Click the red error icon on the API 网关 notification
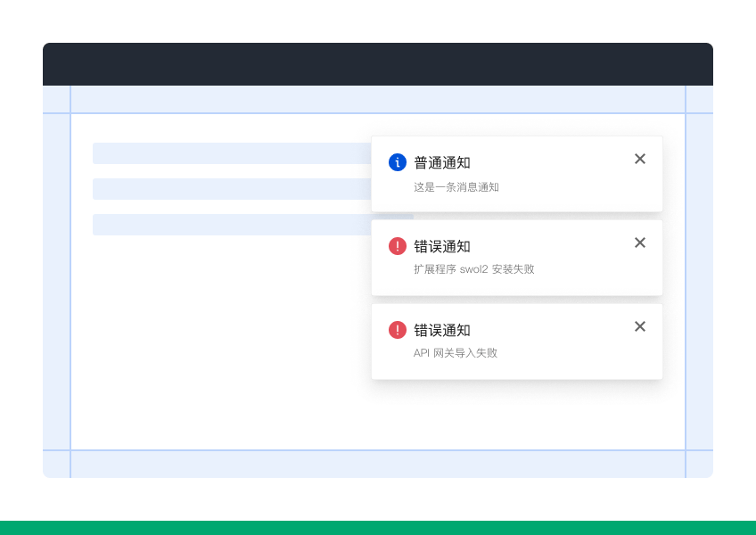Viewport: 756px width, 535px height. pos(398,330)
